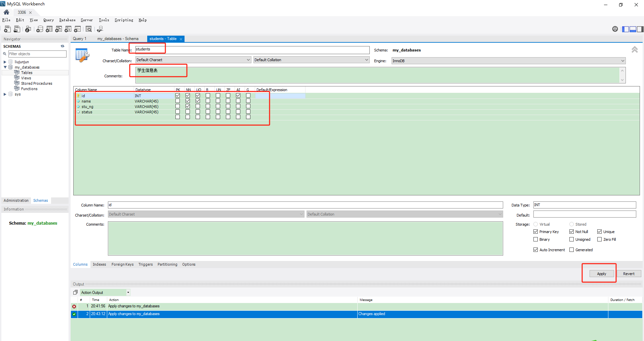Toggle NN checkbox for status column
Screen dimensions: 644x341
[188, 112]
